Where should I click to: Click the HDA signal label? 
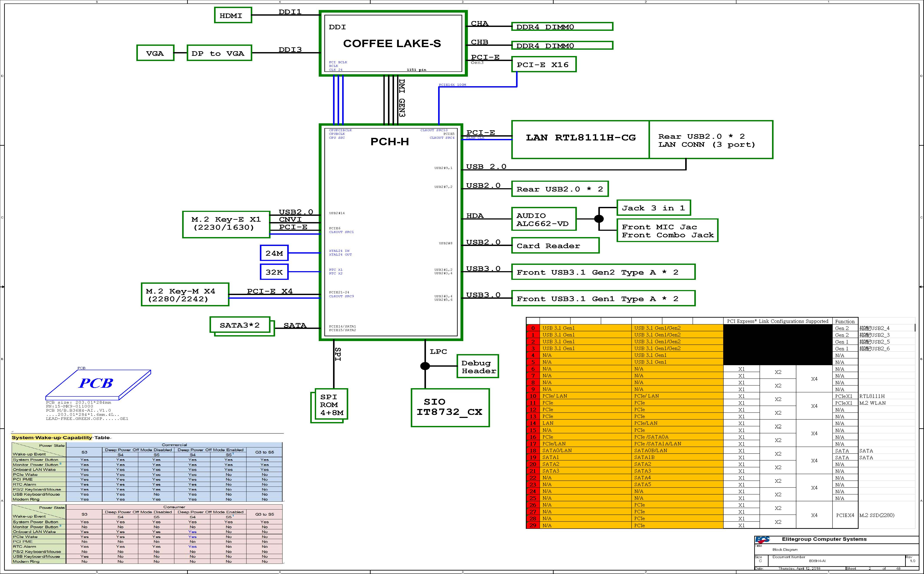[x=475, y=216]
